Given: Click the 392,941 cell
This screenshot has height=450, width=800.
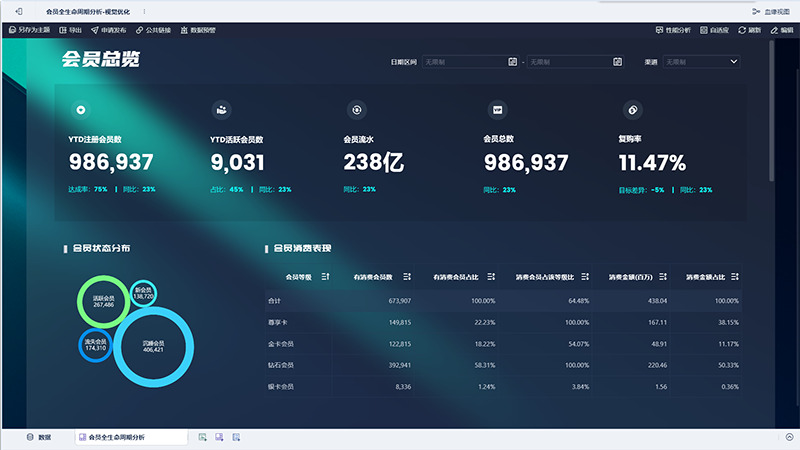Looking at the screenshot, I should [399, 365].
